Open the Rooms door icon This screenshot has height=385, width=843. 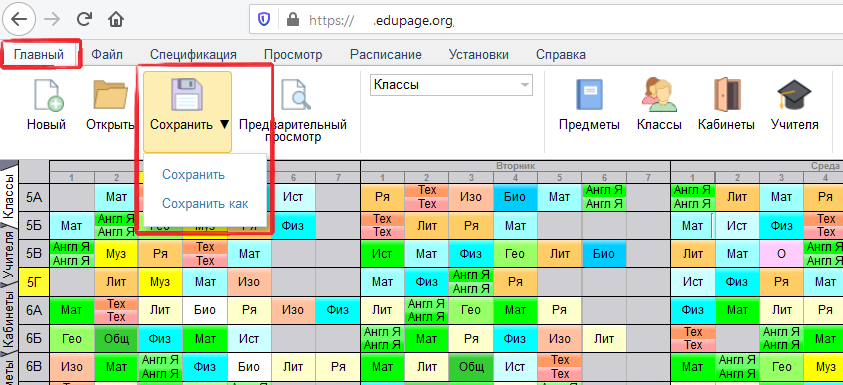click(x=727, y=95)
